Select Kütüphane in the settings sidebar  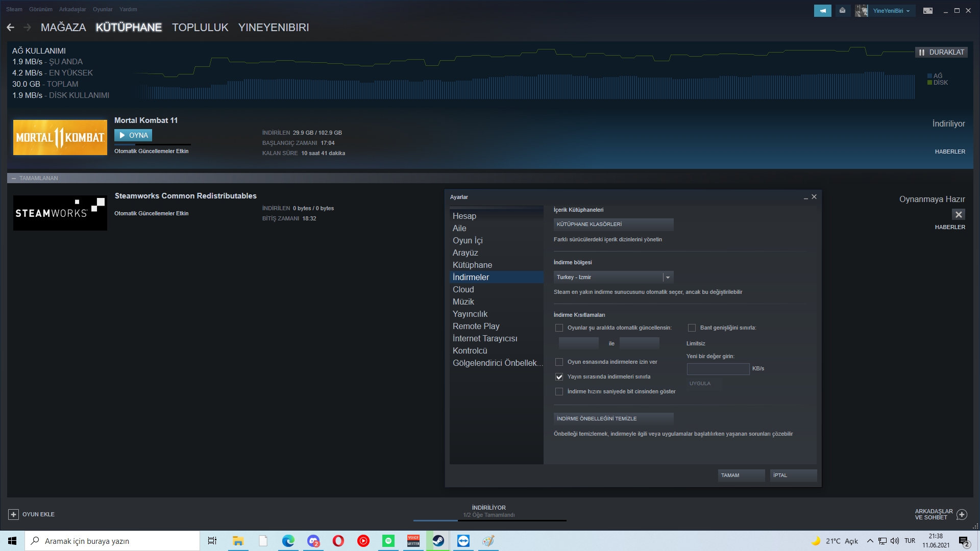tap(497, 265)
